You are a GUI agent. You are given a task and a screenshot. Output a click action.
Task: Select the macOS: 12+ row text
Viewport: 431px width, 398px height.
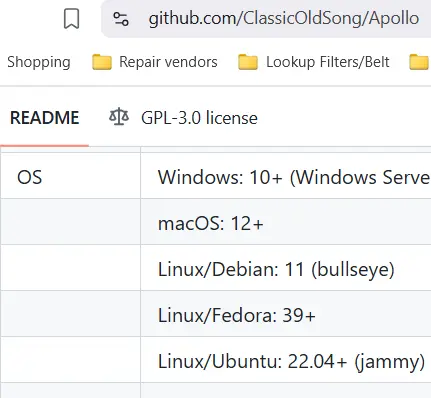coord(211,223)
